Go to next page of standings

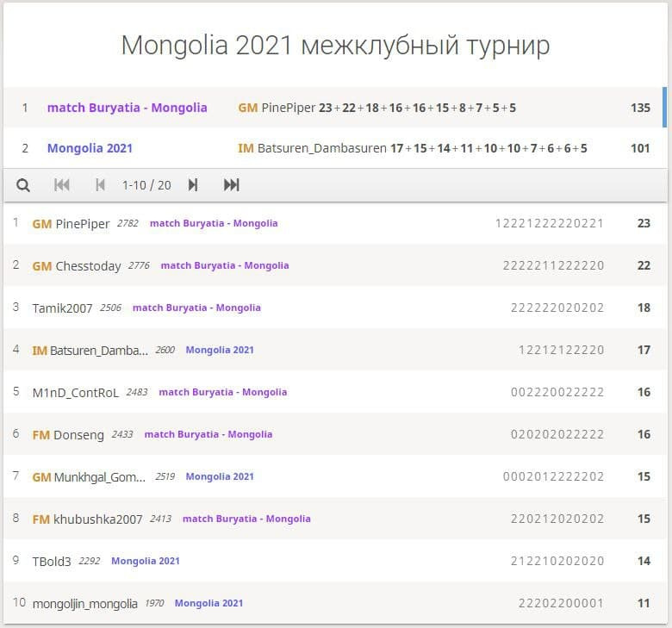(193, 185)
